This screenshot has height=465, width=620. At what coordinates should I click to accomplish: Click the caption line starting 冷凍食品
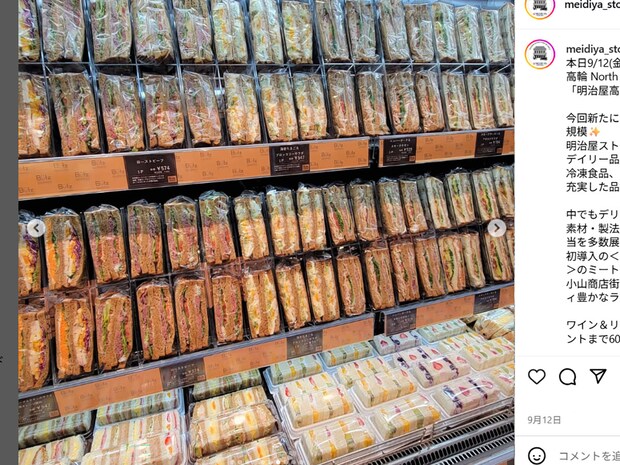pyautogui.click(x=592, y=173)
